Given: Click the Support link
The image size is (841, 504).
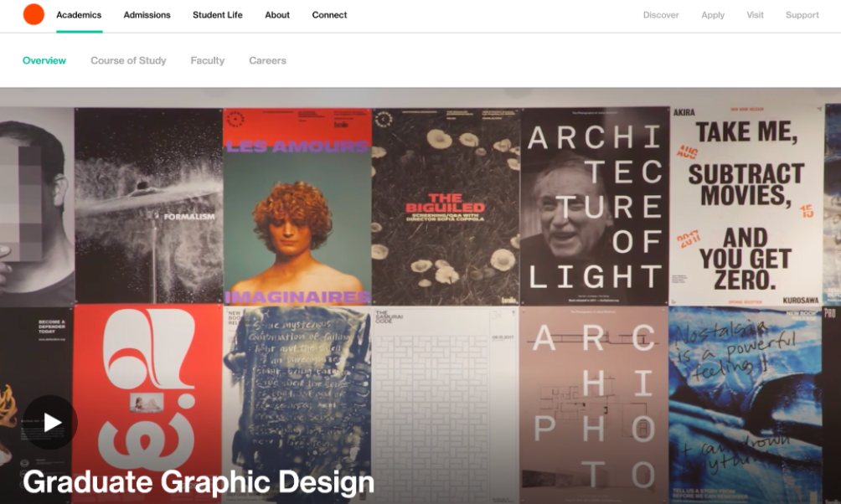Looking at the screenshot, I should point(802,15).
